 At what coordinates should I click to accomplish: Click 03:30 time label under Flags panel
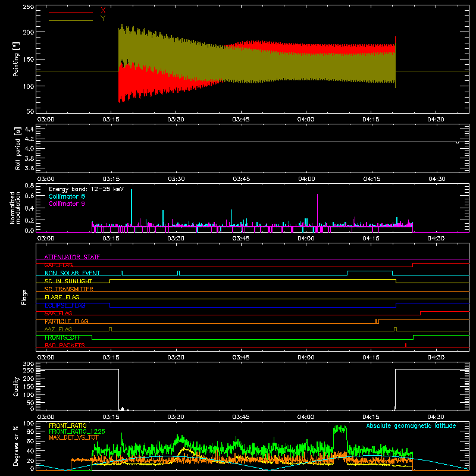click(x=176, y=358)
